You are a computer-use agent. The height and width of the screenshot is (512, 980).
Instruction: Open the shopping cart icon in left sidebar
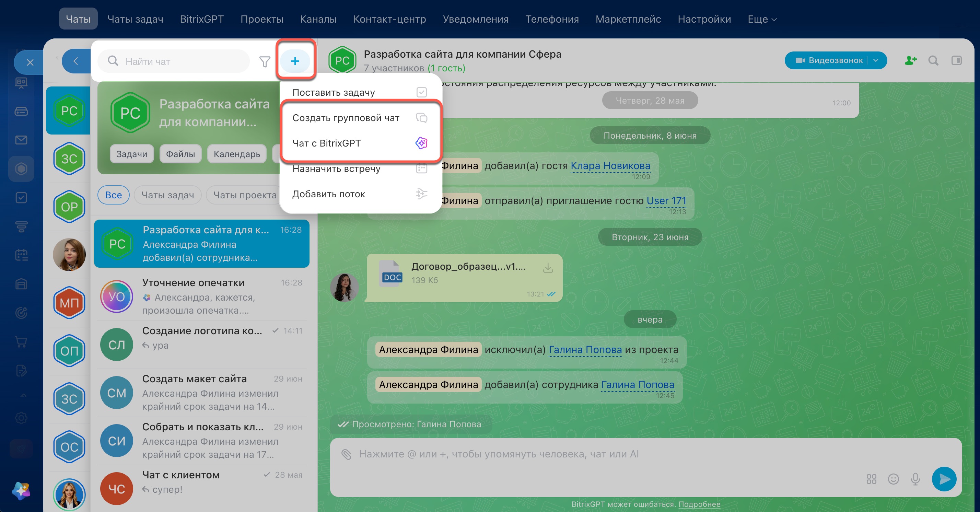click(21, 341)
